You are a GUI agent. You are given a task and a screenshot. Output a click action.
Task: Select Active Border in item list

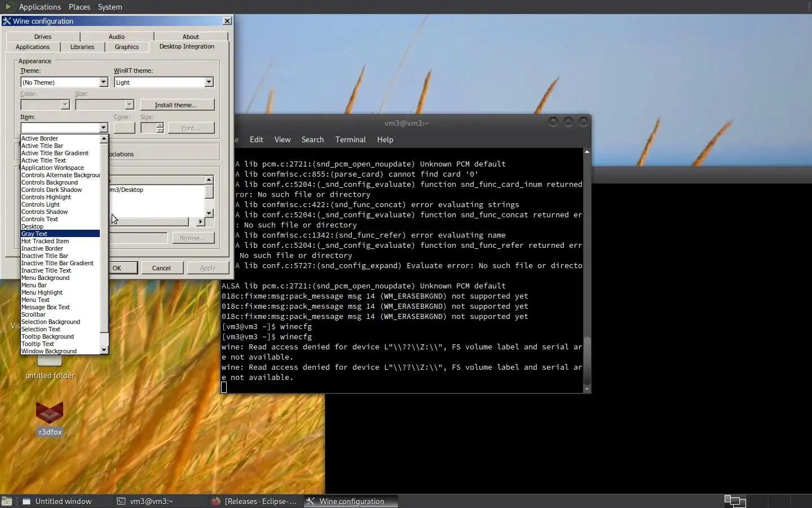[x=60, y=138]
